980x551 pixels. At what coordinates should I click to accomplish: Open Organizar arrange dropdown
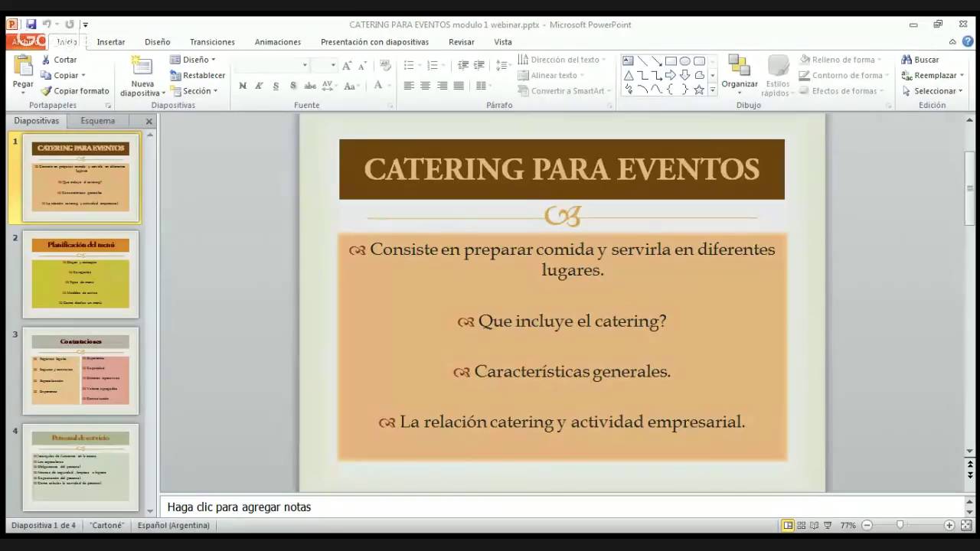(x=740, y=75)
